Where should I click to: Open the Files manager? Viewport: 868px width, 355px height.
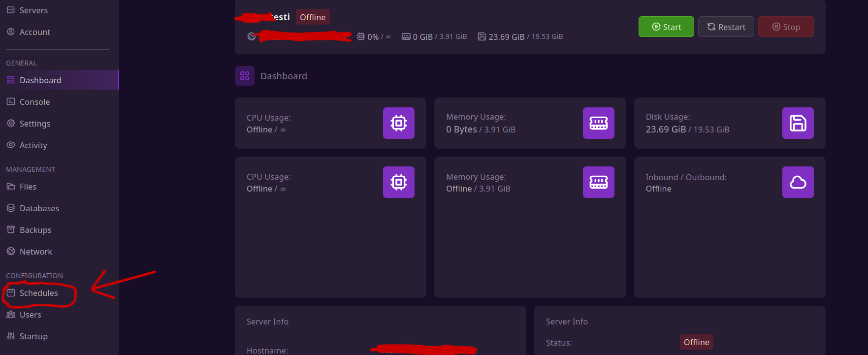(28, 187)
